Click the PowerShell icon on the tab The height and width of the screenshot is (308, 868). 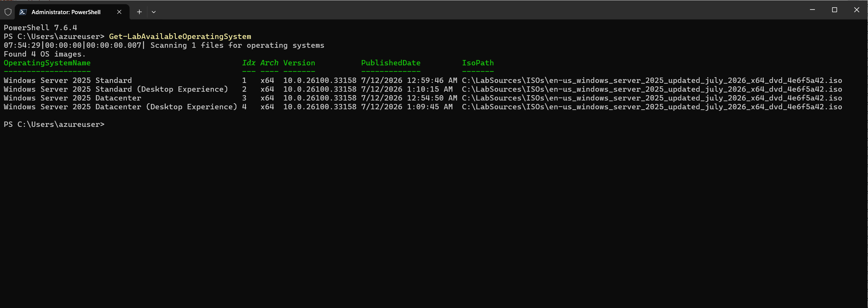pos(23,12)
